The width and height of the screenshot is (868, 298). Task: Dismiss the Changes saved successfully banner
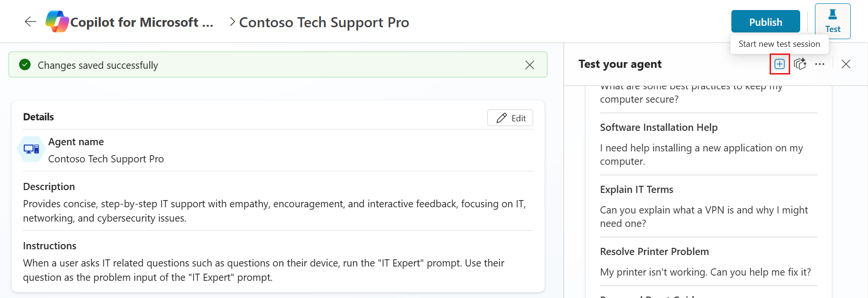point(529,65)
